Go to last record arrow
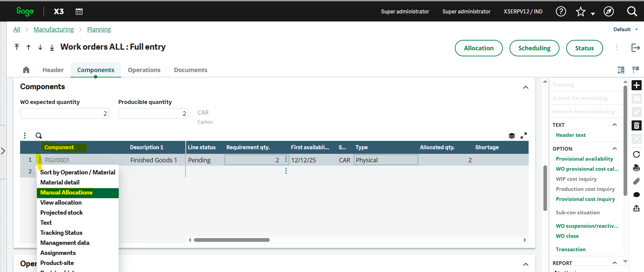Screen dimensions: 644x272 (52, 48)
